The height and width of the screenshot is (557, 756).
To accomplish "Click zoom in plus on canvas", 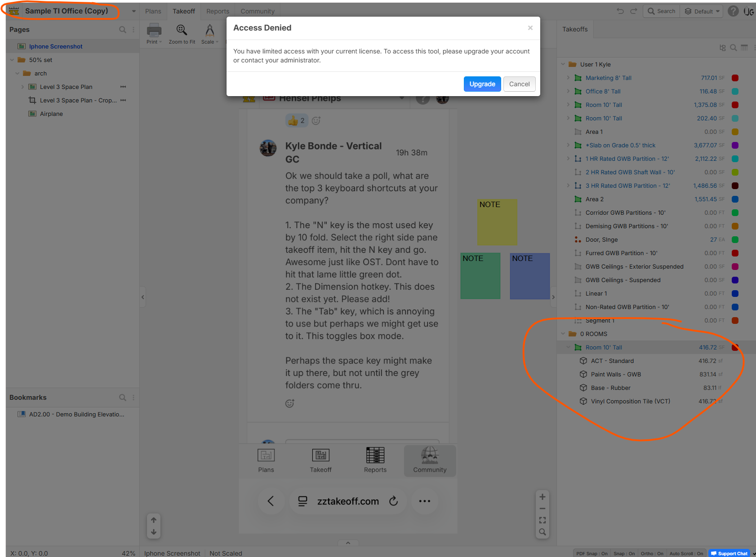I will pos(543,497).
